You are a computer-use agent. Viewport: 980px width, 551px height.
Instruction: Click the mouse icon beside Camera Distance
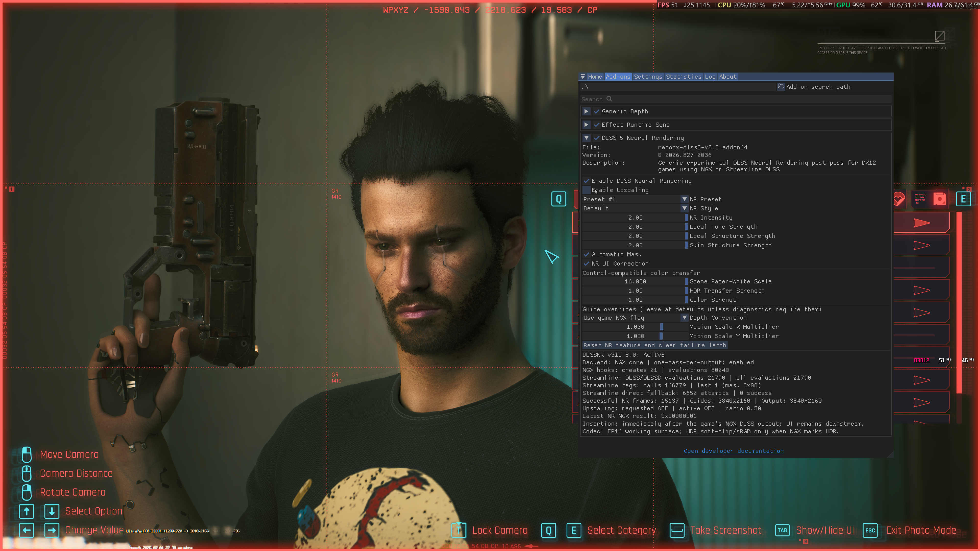27,473
